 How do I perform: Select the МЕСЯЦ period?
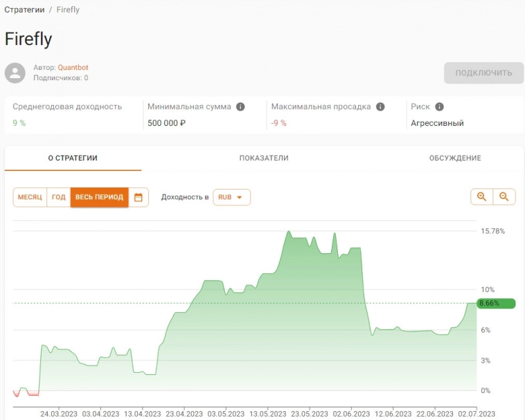(x=30, y=197)
